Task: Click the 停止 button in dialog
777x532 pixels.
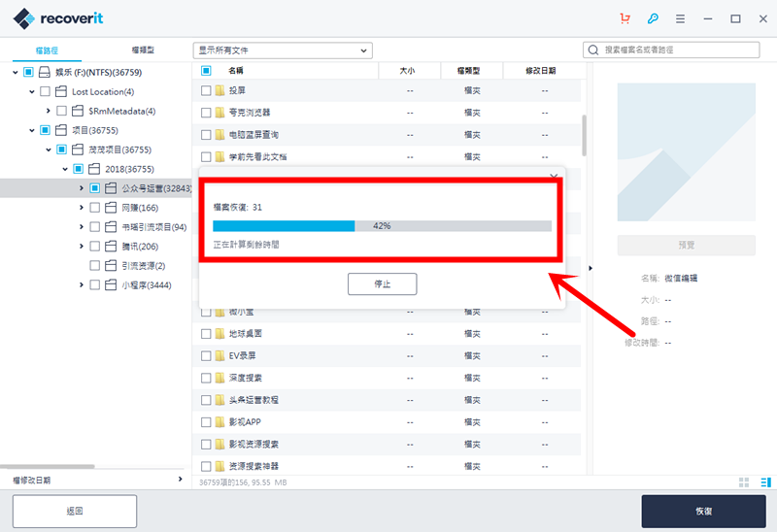Action: pos(382,283)
